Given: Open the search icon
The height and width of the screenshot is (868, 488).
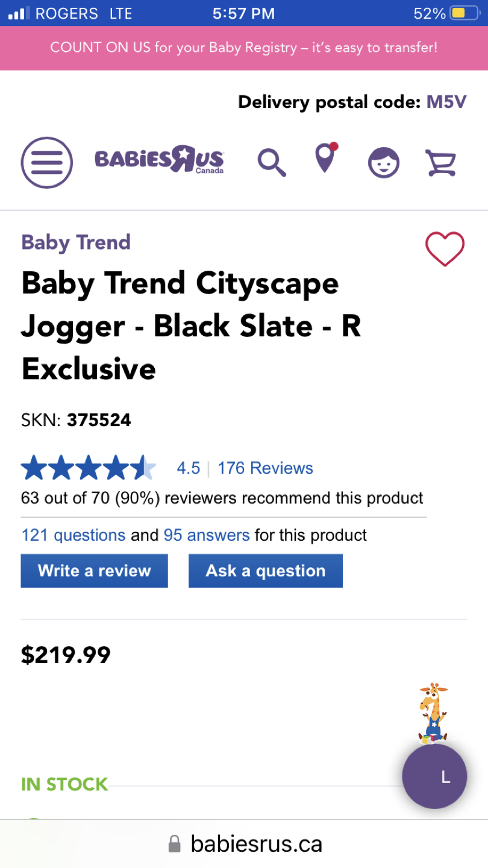Looking at the screenshot, I should click(x=271, y=162).
